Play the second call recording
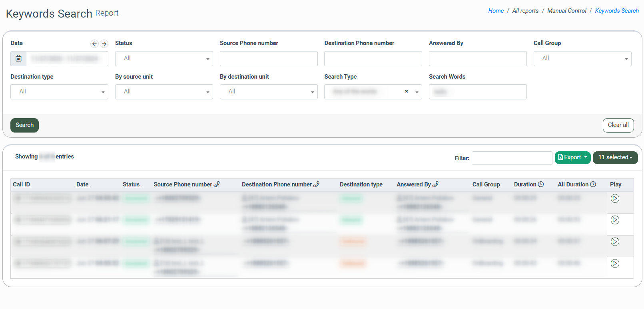 click(615, 220)
